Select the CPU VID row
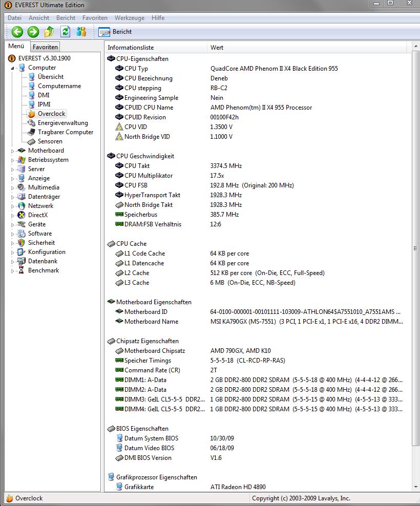Viewport: 420px width, 506px height. click(x=258, y=127)
